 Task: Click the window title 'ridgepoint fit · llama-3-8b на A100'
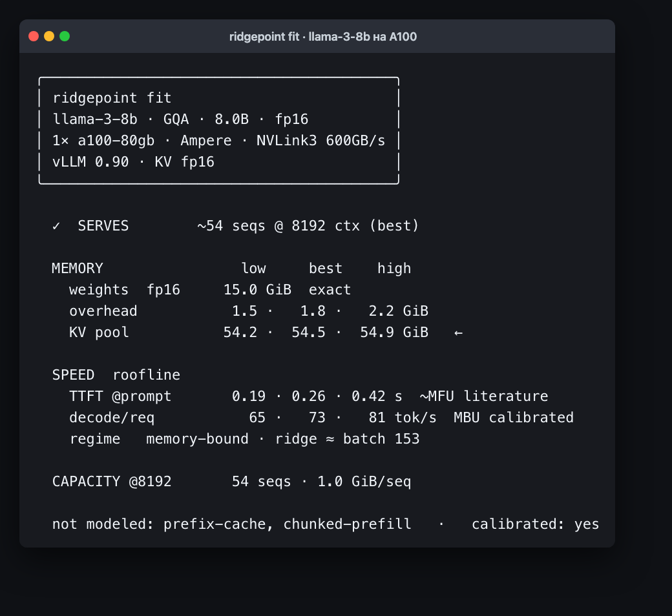coord(322,37)
